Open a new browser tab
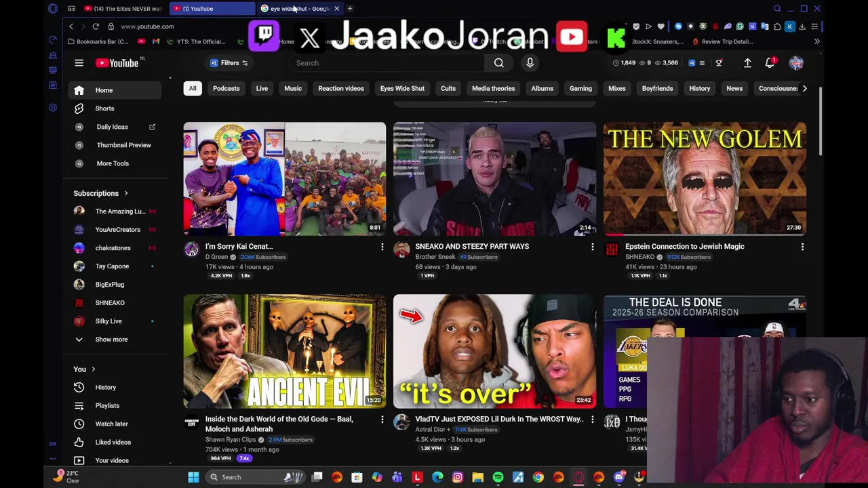868x488 pixels. [350, 9]
